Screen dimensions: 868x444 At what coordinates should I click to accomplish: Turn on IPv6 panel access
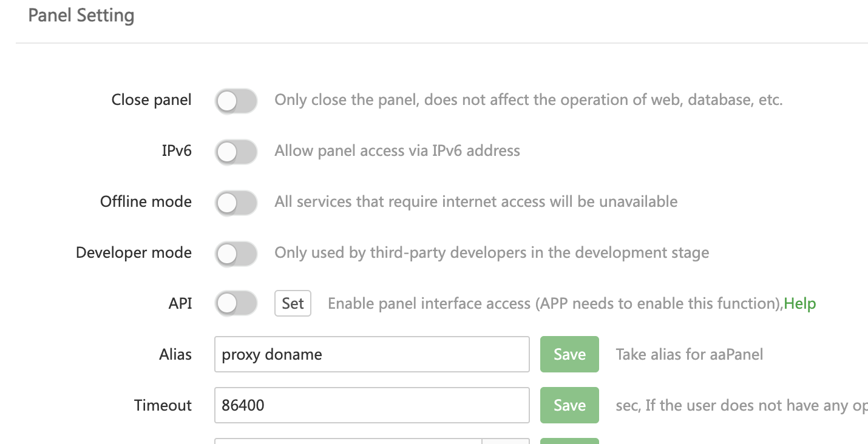pyautogui.click(x=236, y=152)
